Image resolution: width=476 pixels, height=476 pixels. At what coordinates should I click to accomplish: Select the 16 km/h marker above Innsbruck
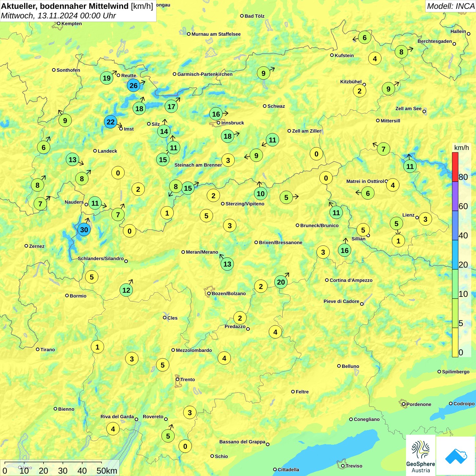(x=216, y=114)
